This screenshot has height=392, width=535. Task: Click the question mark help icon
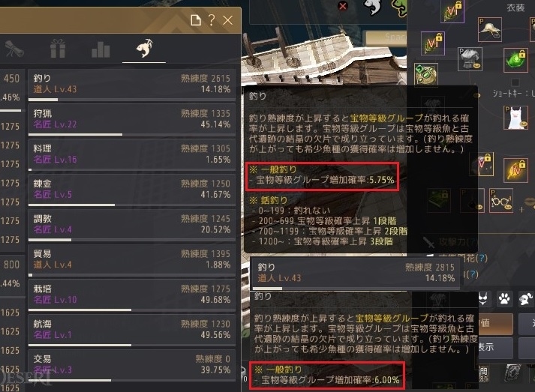pos(212,20)
